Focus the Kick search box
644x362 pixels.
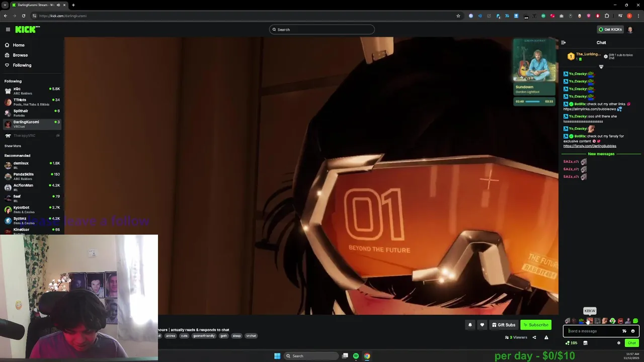pos(322,30)
